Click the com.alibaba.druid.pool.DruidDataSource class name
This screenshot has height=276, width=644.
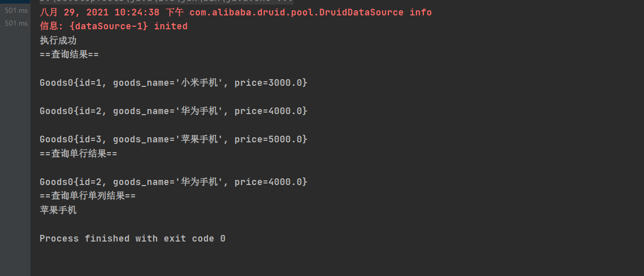pos(297,12)
